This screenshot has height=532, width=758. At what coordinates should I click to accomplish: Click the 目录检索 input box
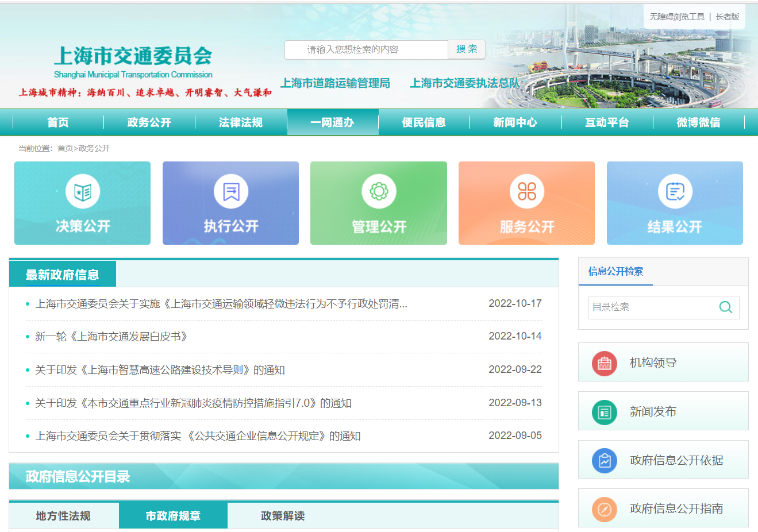click(x=652, y=307)
